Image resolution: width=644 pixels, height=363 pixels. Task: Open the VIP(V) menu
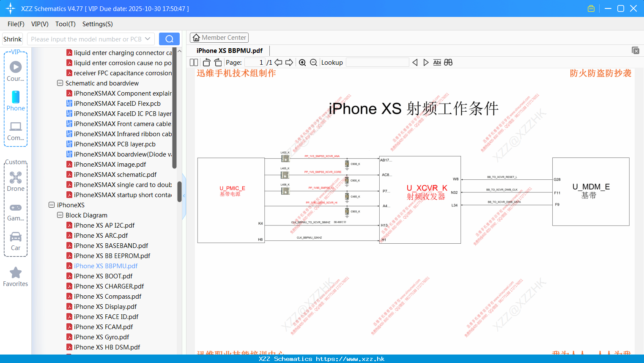40,24
